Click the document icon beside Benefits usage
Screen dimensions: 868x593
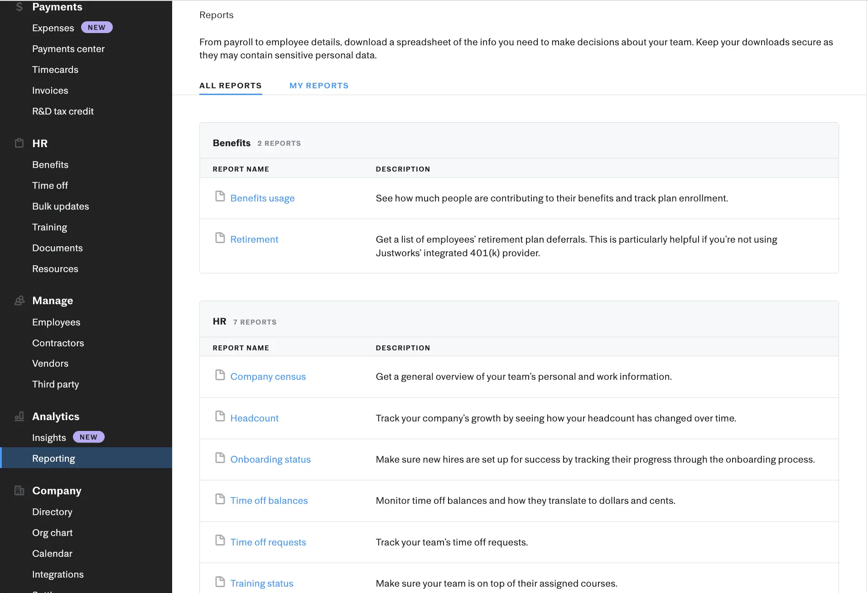click(220, 196)
